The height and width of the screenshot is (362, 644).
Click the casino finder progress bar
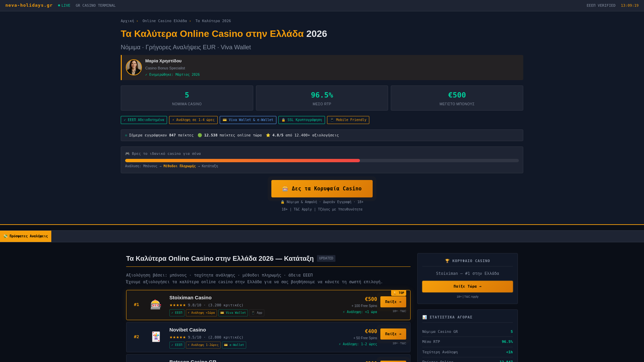(x=322, y=161)
